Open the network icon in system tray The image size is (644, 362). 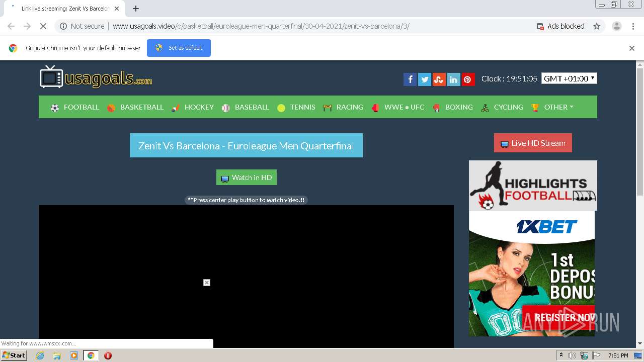(x=584, y=355)
